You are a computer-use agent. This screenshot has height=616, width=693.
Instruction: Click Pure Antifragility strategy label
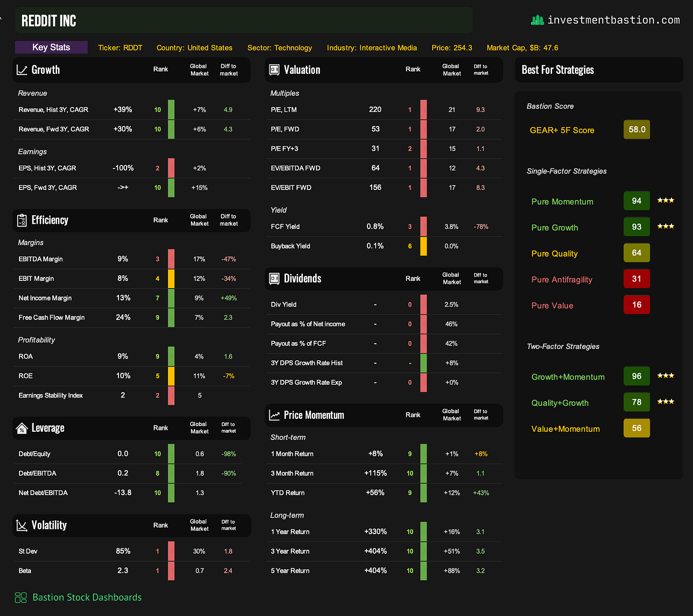click(562, 279)
